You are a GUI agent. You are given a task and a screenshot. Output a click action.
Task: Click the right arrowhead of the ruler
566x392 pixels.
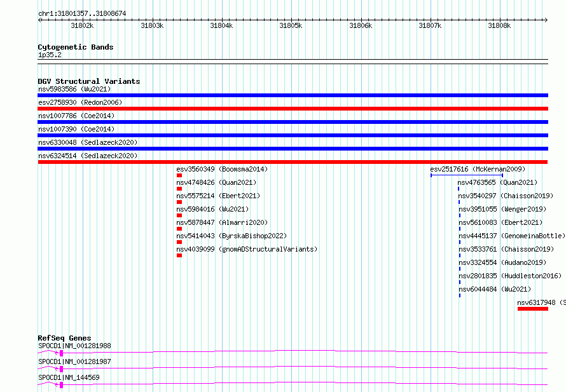pyautogui.click(x=546, y=20)
